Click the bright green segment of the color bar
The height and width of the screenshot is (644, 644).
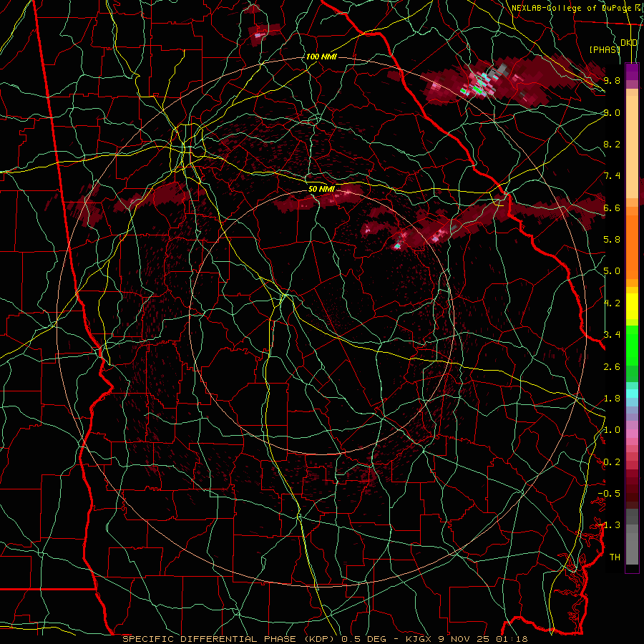pos(632,346)
